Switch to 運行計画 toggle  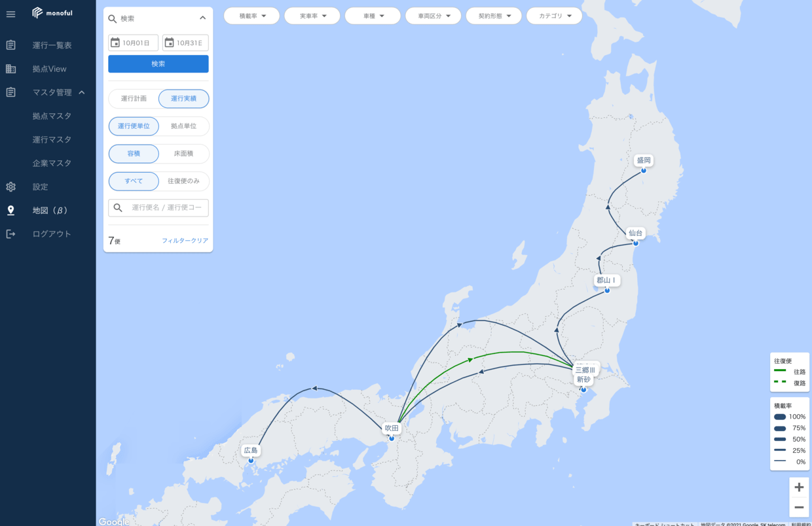pos(134,99)
